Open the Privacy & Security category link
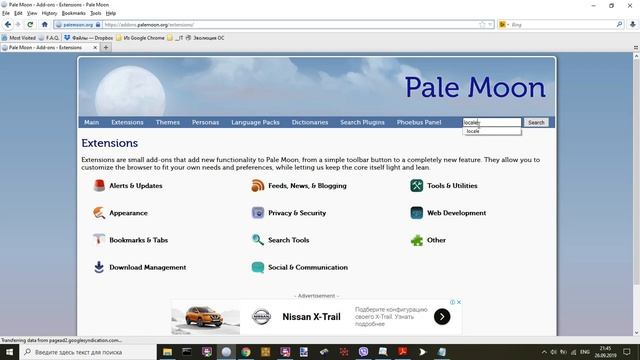 pos(297,213)
